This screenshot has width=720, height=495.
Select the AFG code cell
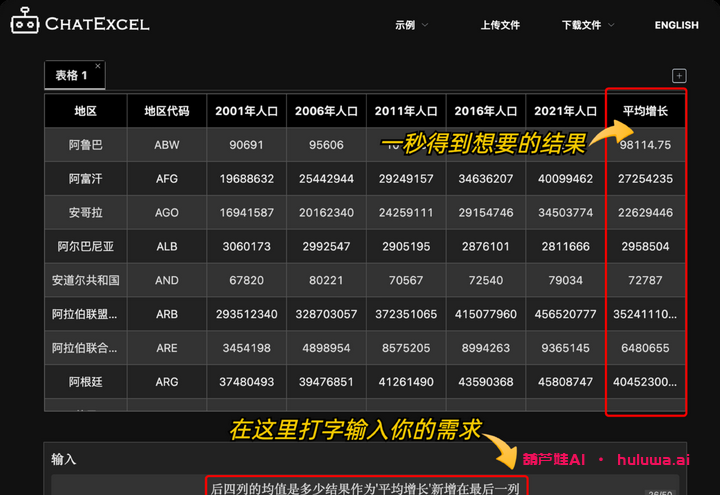pos(167,179)
